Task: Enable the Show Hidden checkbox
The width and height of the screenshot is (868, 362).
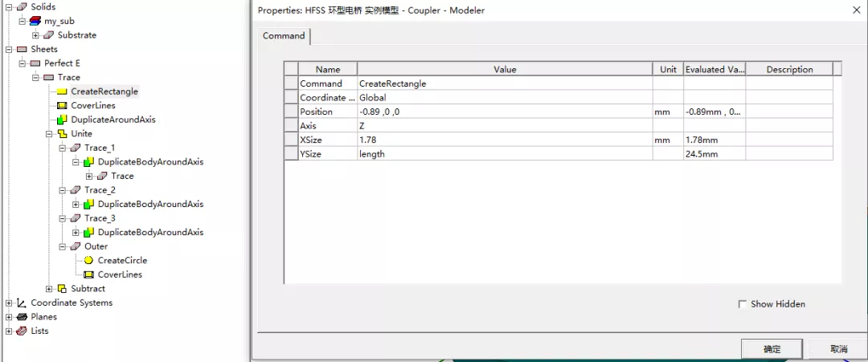Action: pos(743,304)
